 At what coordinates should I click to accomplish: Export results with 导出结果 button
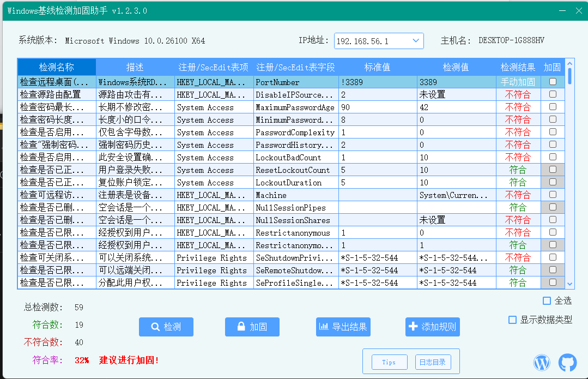coord(343,327)
